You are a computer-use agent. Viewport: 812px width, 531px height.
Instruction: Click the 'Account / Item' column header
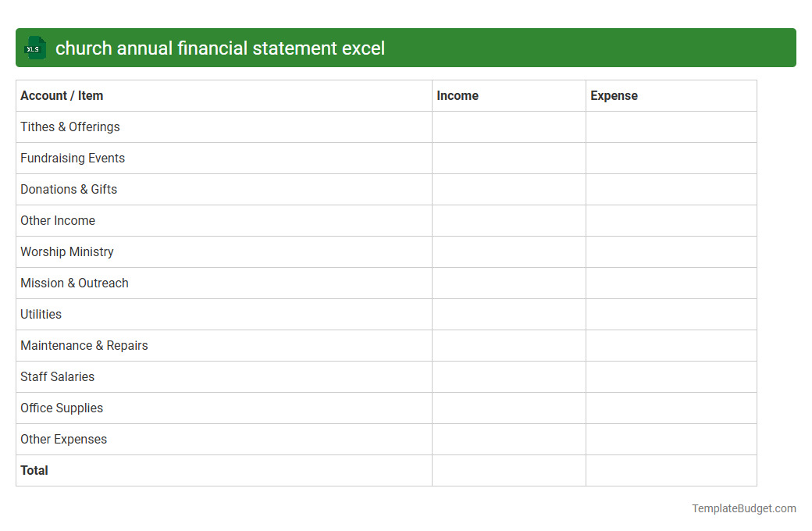(x=62, y=95)
